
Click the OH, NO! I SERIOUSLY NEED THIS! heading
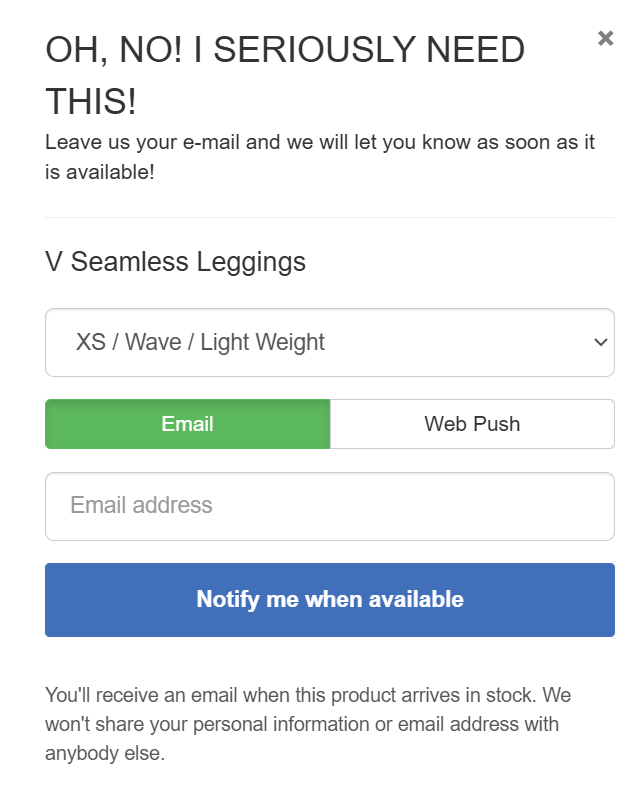click(x=285, y=74)
